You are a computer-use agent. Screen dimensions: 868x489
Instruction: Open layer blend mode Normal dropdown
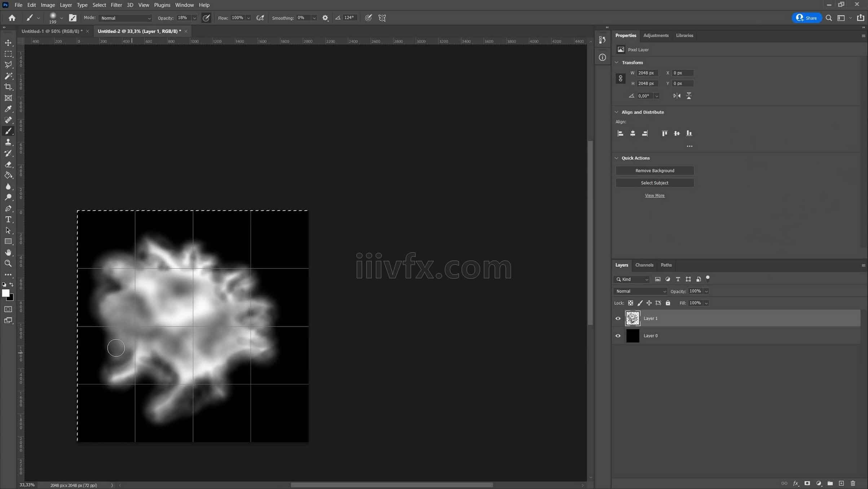[x=640, y=291]
